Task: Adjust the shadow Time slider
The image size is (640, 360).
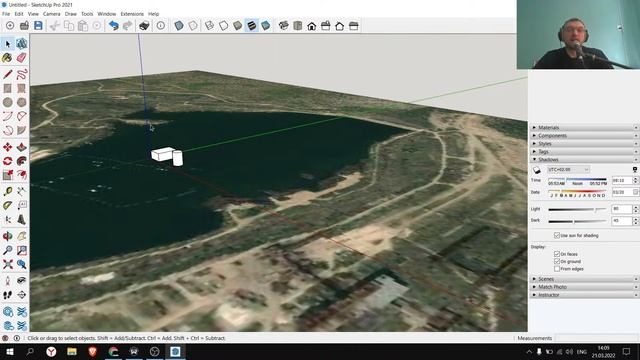Action: [577, 179]
